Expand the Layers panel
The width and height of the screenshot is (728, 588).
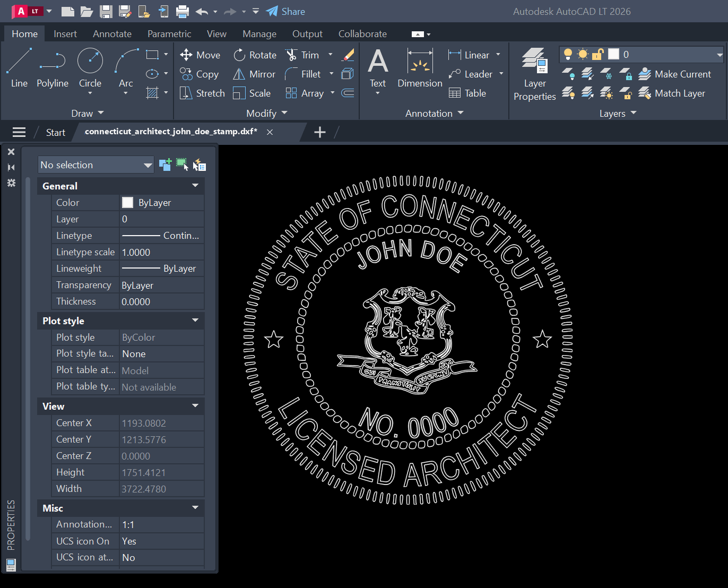tap(618, 113)
